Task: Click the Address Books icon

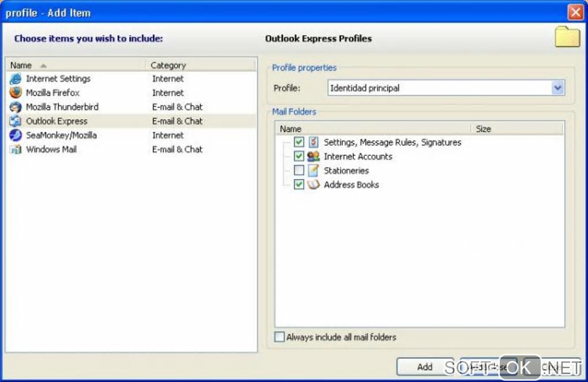Action: click(x=314, y=185)
